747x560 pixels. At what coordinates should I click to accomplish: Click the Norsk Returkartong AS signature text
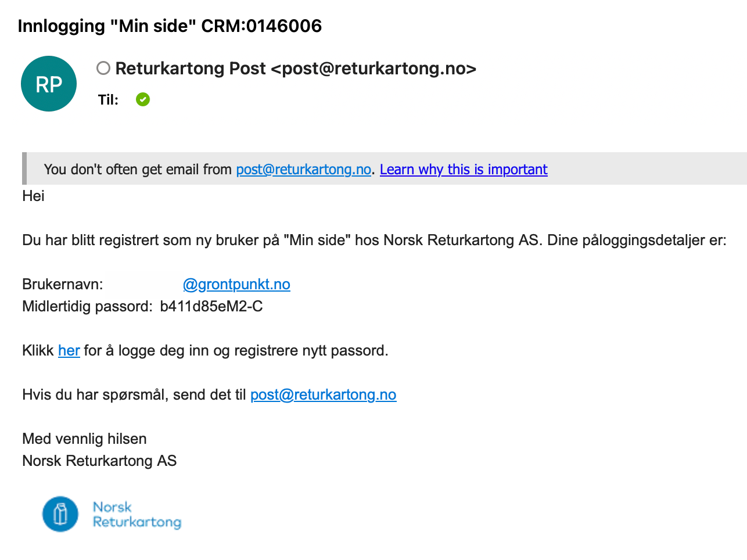pos(99,461)
